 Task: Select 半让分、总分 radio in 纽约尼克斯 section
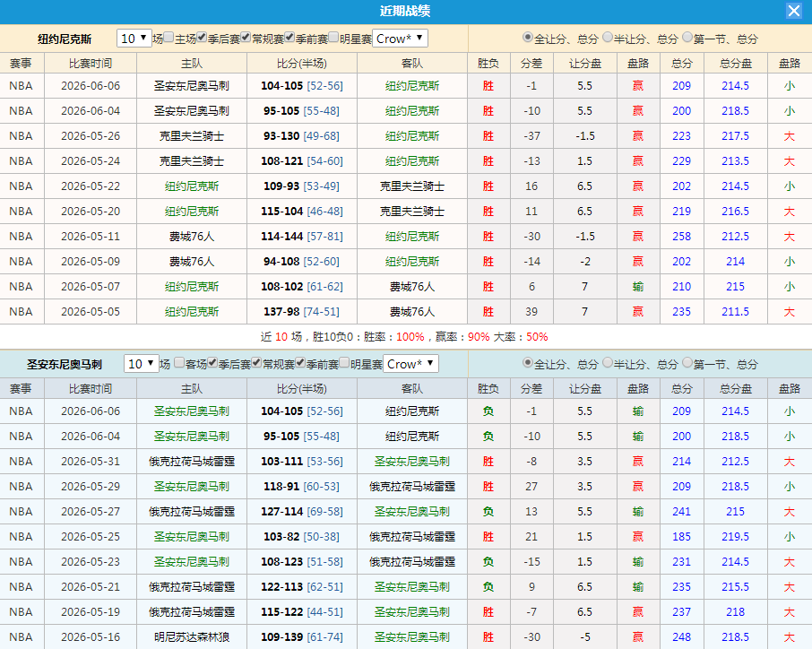(608, 38)
